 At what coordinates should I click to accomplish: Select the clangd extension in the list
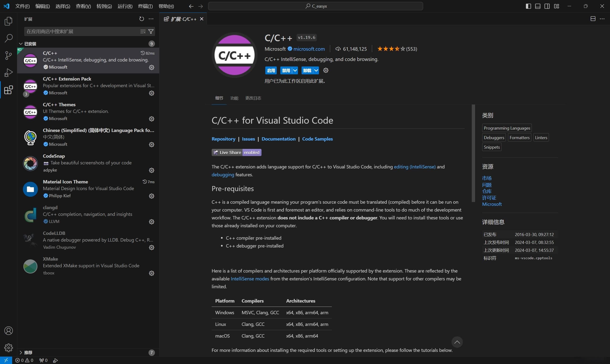88,215
